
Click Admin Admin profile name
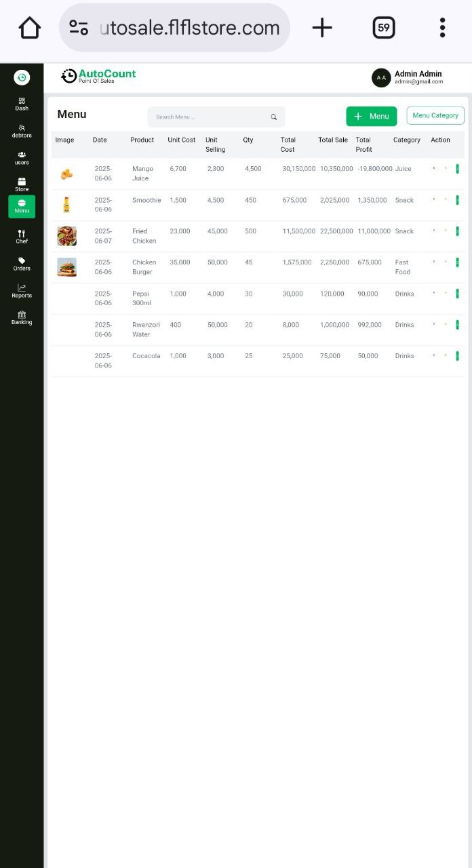[418, 74]
